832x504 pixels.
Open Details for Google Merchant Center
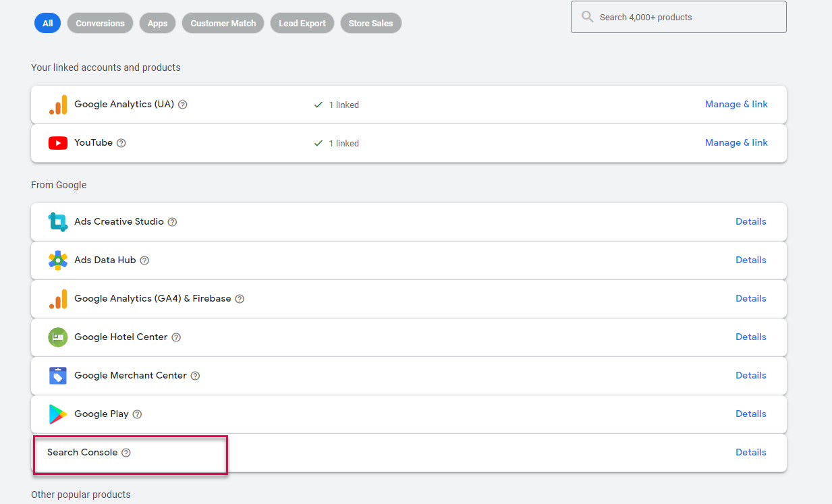coord(751,375)
